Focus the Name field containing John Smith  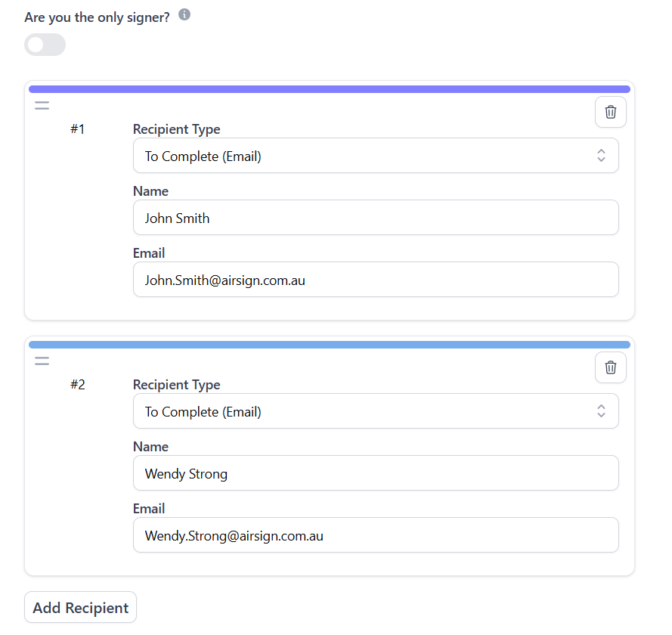click(x=376, y=218)
